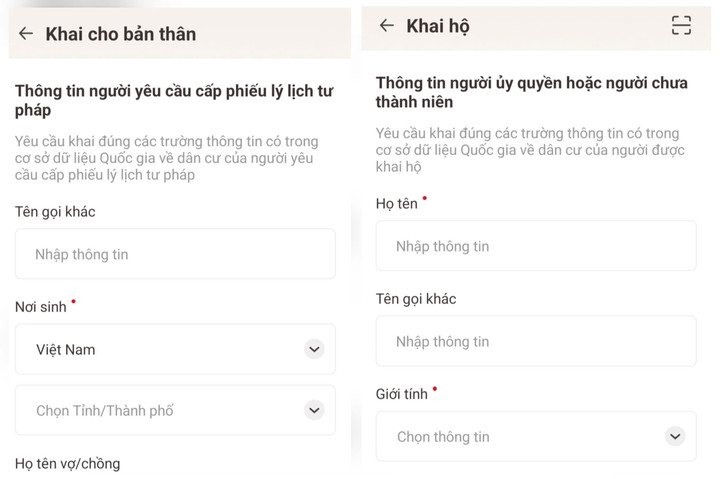Click the Họ tên input field
This screenshot has height=479, width=720.
(535, 246)
